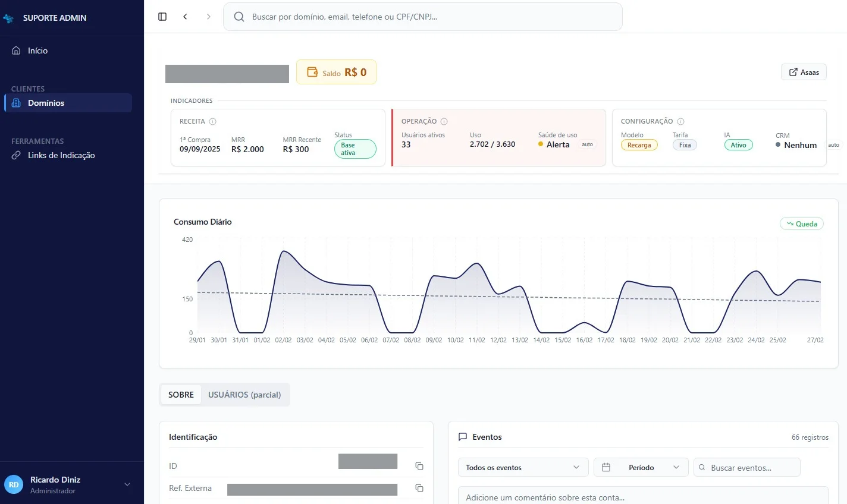
Task: Click the auto tag beside Alerta
Action: coord(587,144)
